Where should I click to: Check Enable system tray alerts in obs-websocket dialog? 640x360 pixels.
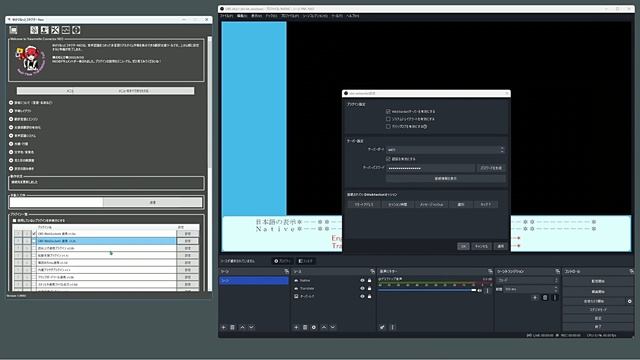(x=388, y=119)
